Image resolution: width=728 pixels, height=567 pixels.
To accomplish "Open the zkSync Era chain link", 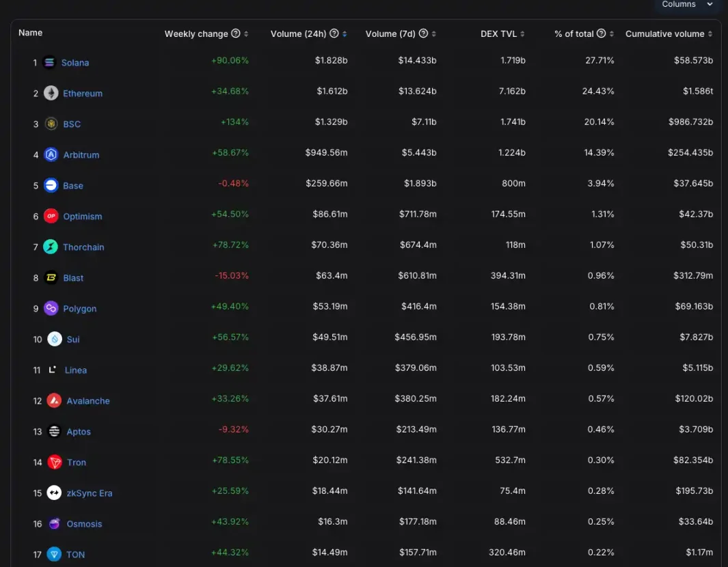I will 89,493.
